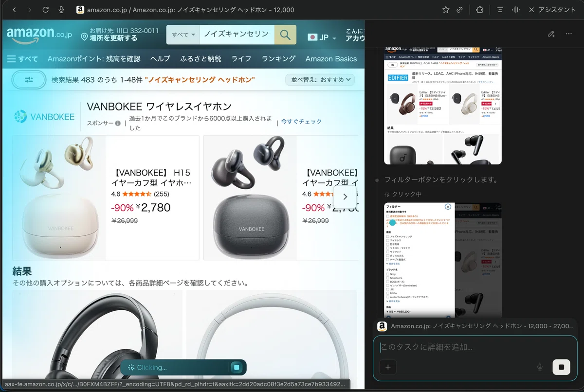Image resolution: width=584 pixels, height=392 pixels.
Task: Click the クリック中 status text
Action: tap(407, 195)
